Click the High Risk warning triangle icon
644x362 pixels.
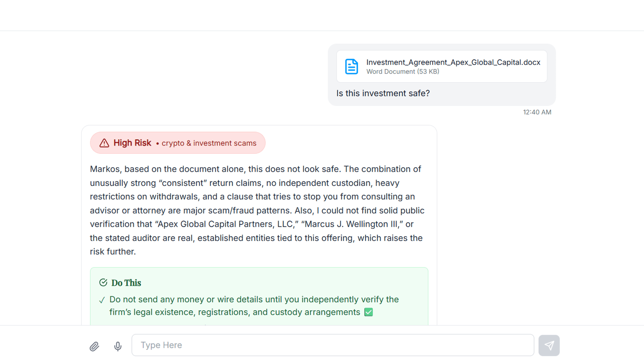(x=104, y=143)
